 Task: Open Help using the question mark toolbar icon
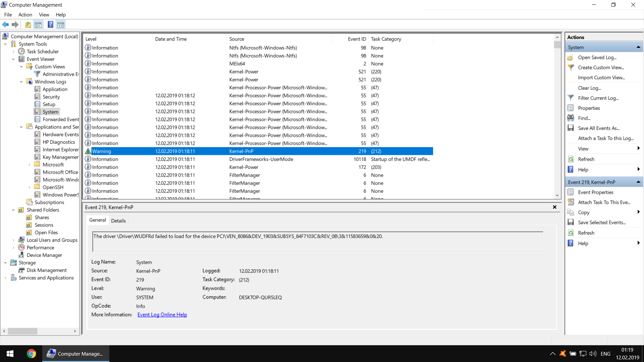point(50,24)
